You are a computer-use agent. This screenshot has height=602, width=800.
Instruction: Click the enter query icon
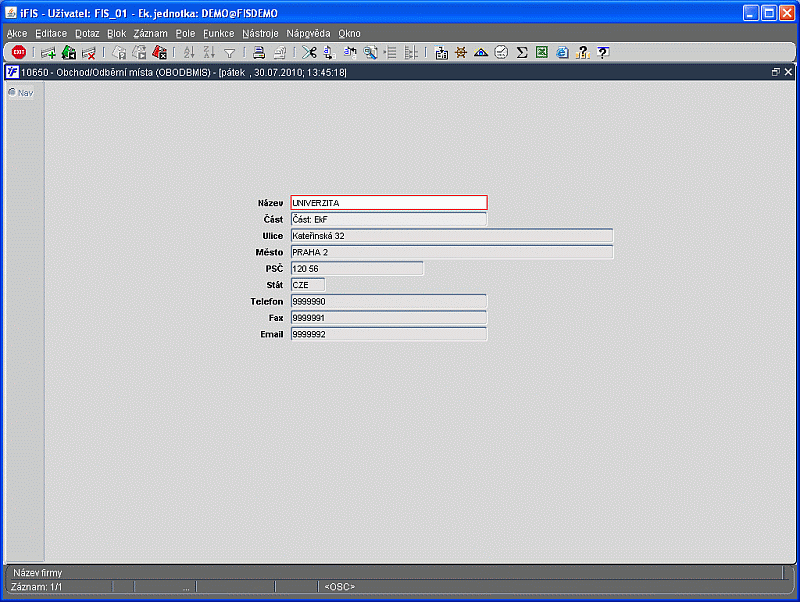tap(119, 52)
